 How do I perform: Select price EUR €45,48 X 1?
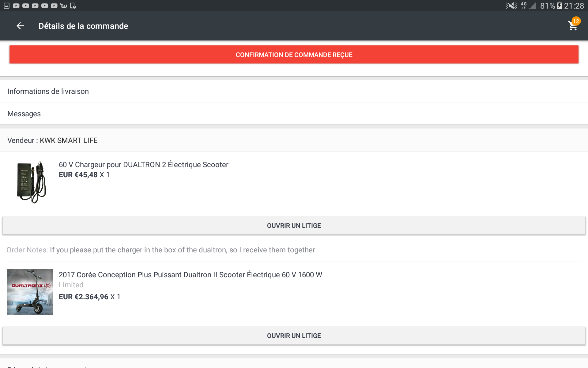pyautogui.click(x=84, y=175)
